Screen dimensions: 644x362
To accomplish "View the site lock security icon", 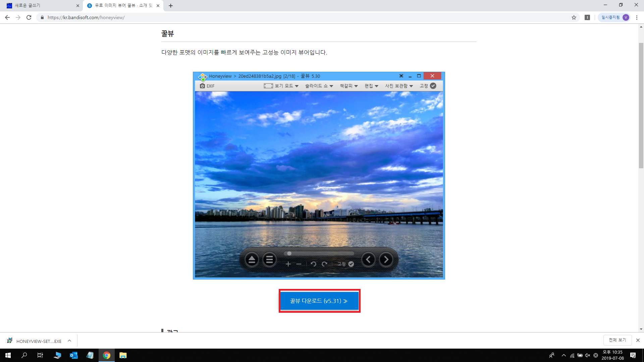I will pos(42,17).
